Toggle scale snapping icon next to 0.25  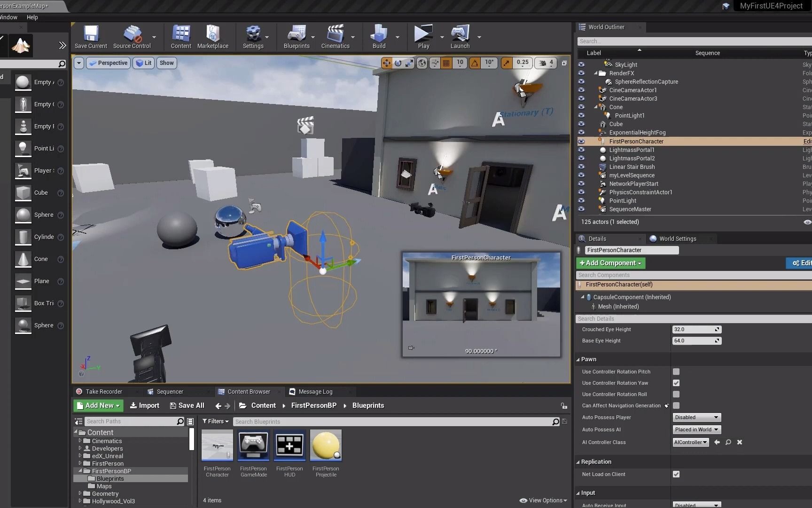[507, 63]
